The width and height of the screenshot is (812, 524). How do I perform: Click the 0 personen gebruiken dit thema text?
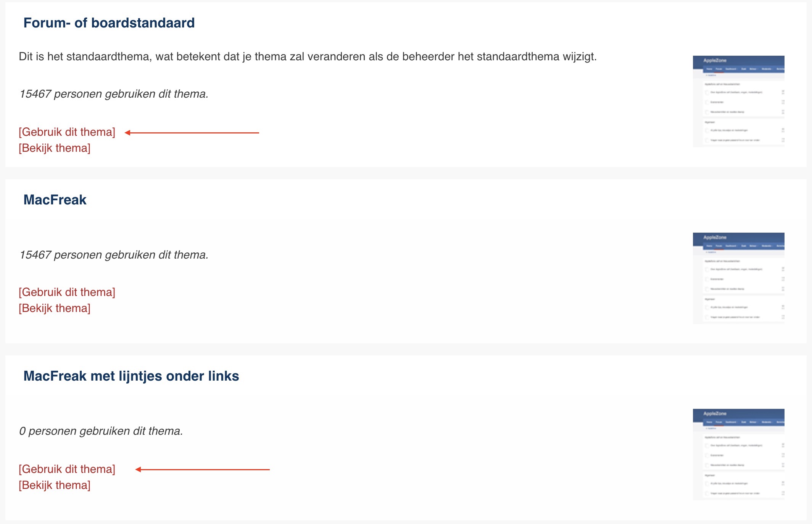click(101, 431)
